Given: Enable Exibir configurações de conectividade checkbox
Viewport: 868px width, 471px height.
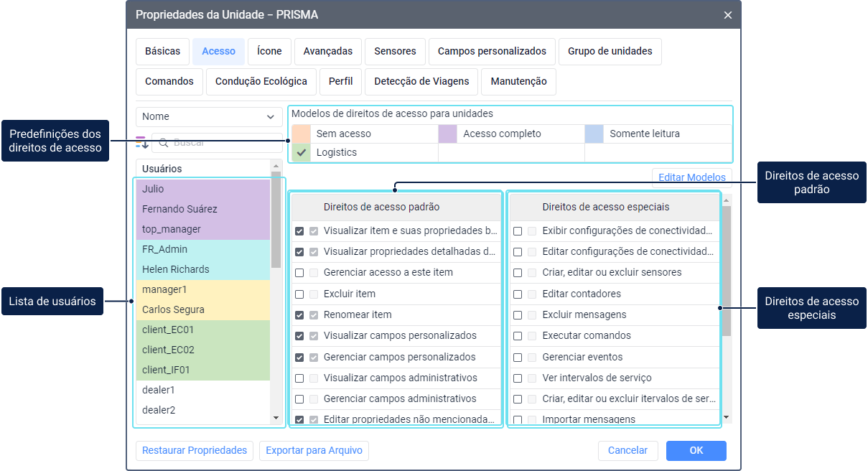Looking at the screenshot, I should [518, 231].
